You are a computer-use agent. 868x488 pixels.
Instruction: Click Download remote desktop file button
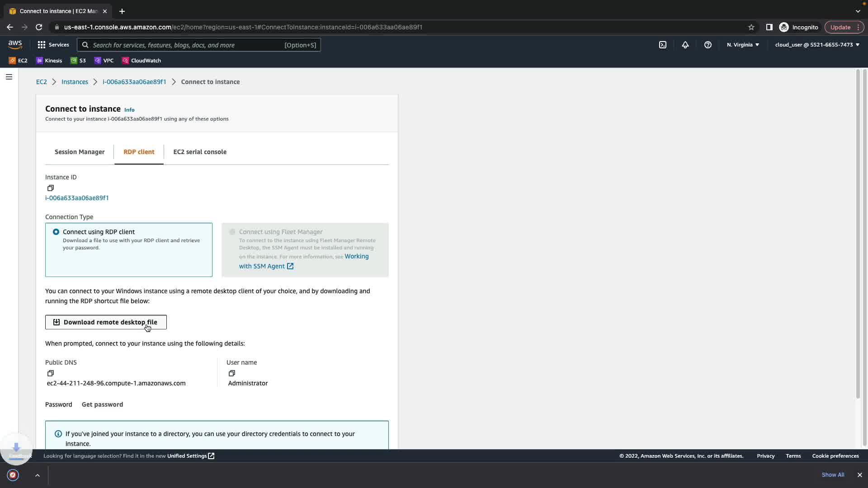[106, 322]
